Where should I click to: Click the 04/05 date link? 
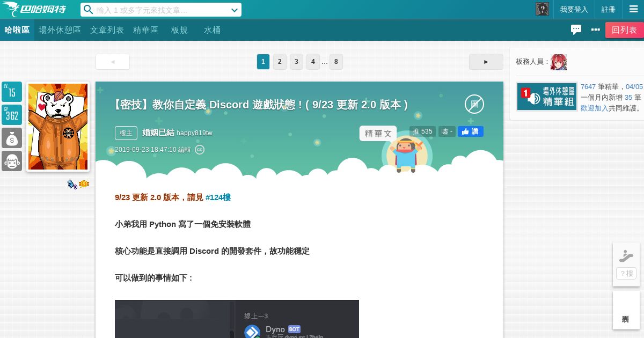click(634, 86)
